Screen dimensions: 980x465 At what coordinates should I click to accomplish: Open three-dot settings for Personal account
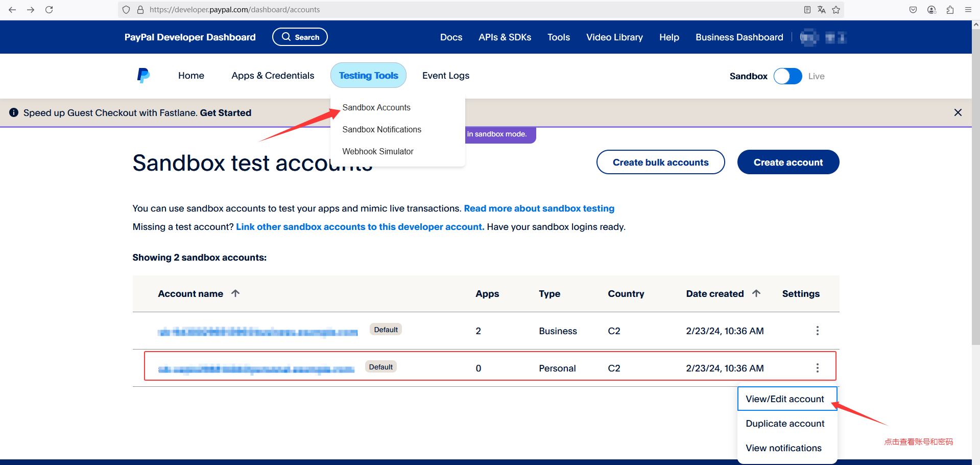[x=818, y=368]
